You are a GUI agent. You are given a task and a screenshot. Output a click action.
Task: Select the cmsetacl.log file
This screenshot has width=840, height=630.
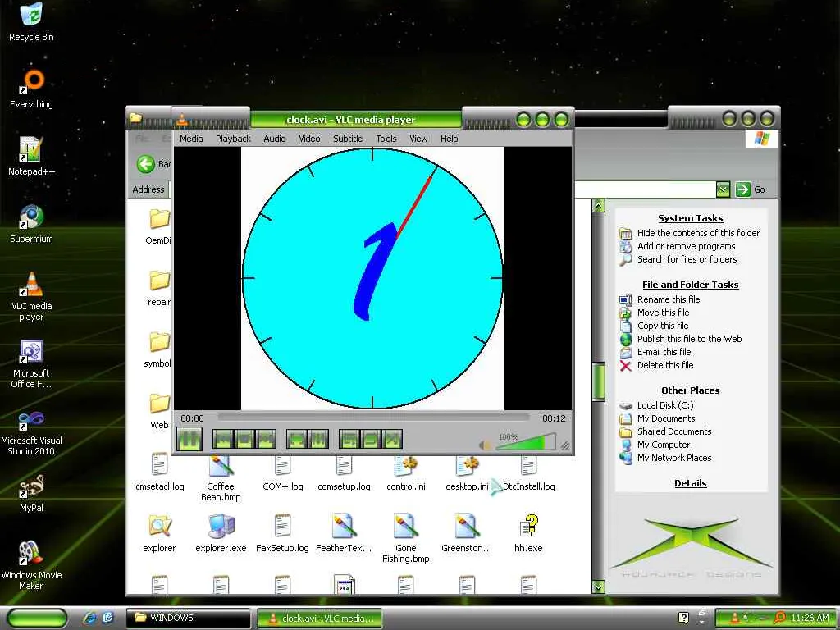click(x=160, y=473)
